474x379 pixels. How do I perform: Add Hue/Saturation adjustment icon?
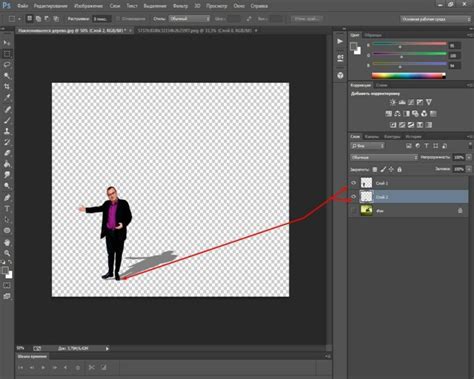click(x=389, y=114)
